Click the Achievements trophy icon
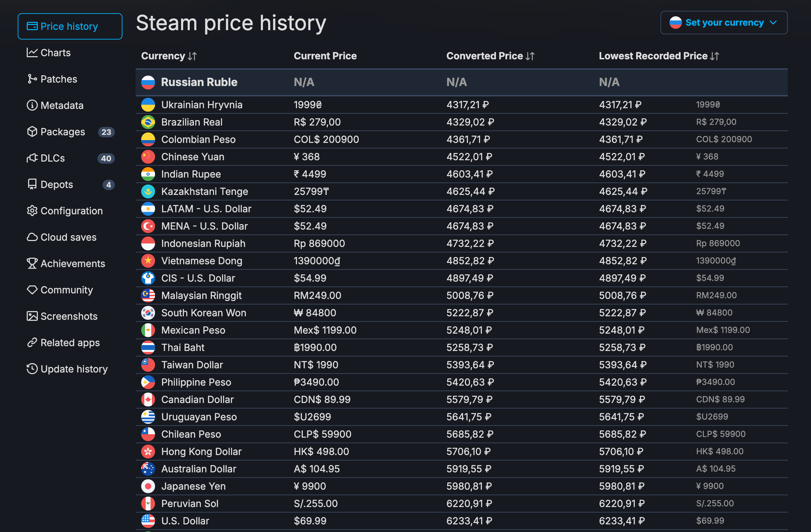This screenshot has width=811, height=532. [x=32, y=264]
